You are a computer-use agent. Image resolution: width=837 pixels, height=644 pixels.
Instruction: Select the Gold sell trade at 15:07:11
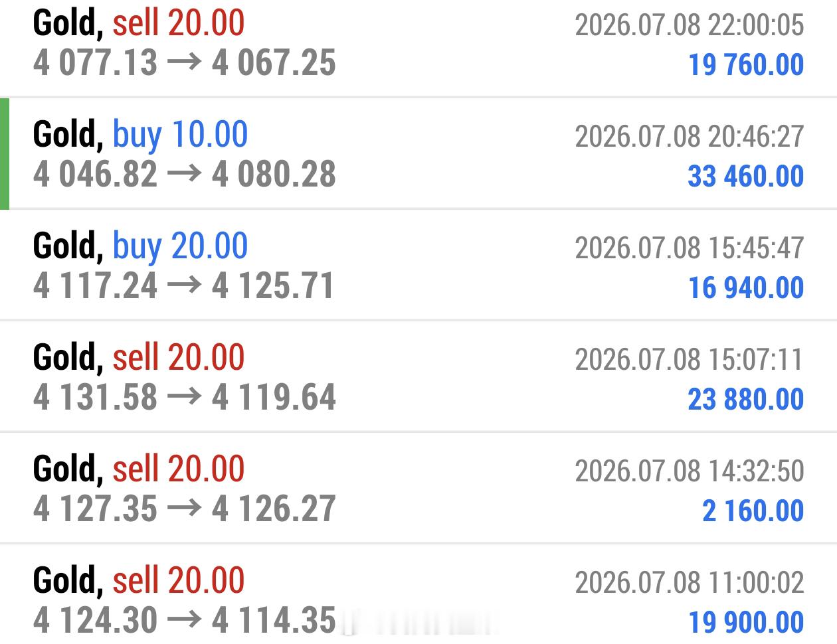(x=418, y=377)
